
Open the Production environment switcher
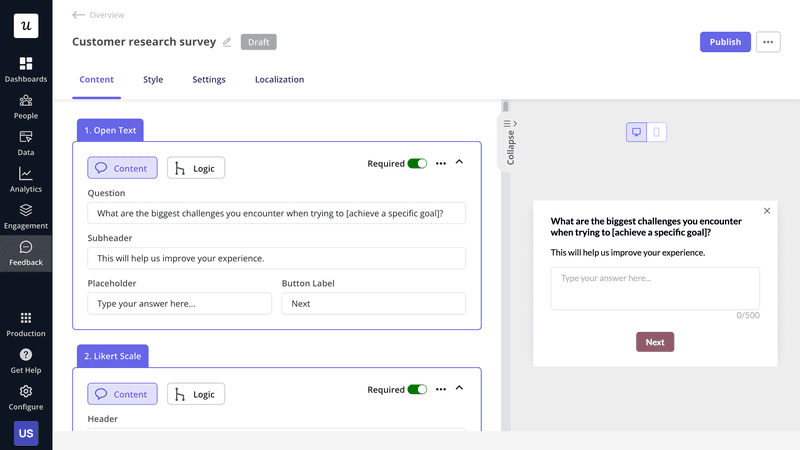(x=26, y=324)
